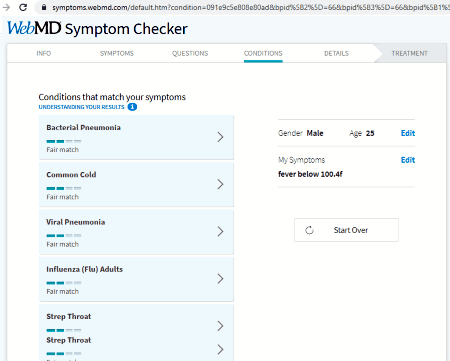Open the WebMD logo link
450x361 pixels.
(x=34, y=28)
